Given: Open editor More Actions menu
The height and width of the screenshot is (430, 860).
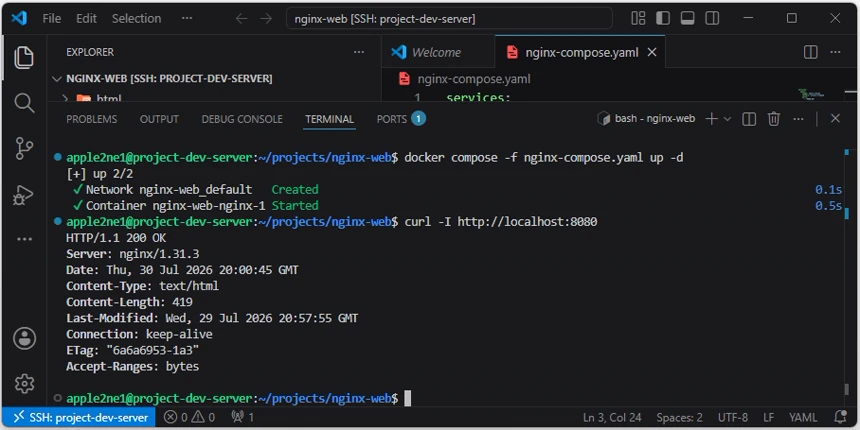Looking at the screenshot, I should tap(835, 52).
